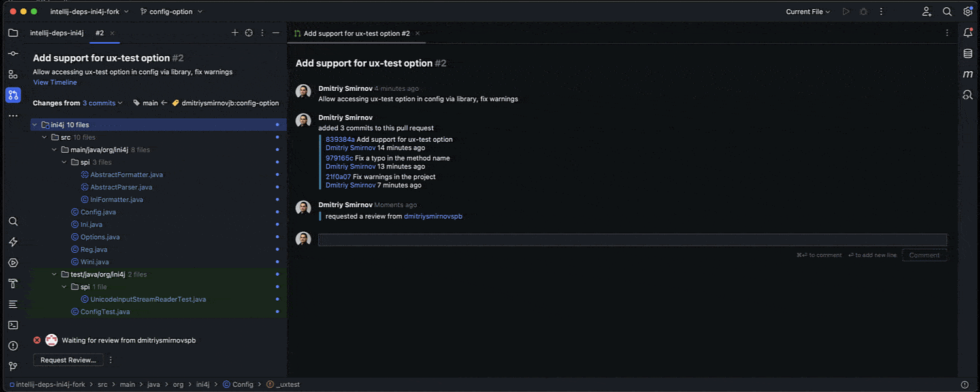The width and height of the screenshot is (980, 392).
Task: Click the Search Everywhere magnifier icon
Action: [x=947, y=12]
